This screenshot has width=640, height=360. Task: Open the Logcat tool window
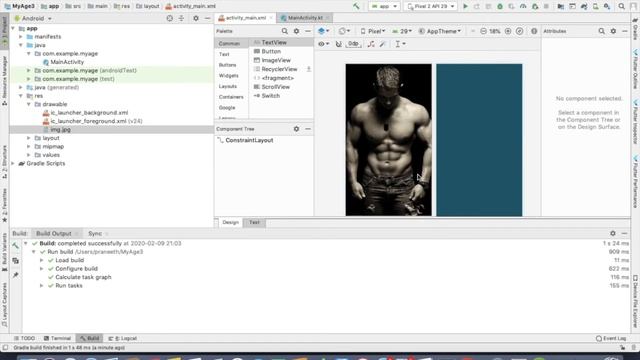tap(122, 338)
